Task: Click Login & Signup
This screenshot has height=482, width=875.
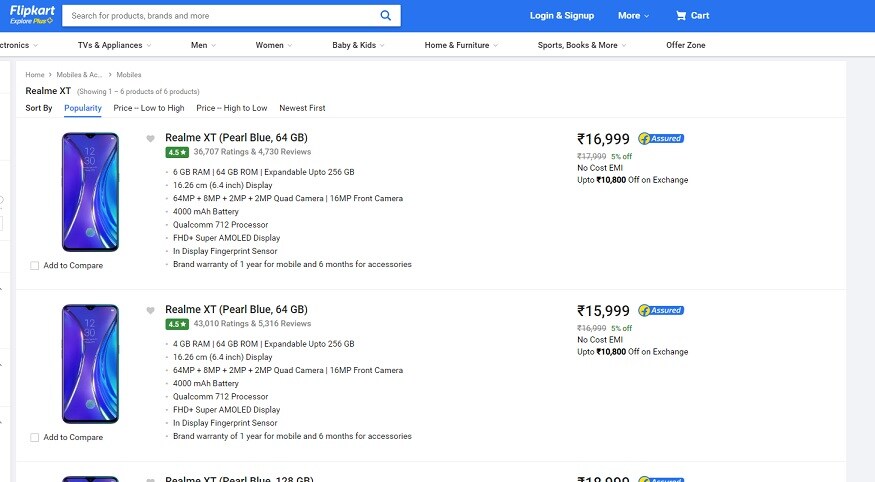Action: (x=561, y=16)
